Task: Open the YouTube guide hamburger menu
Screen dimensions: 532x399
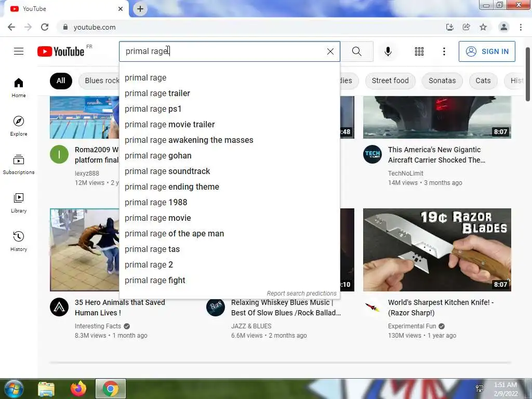Action: coord(19,51)
